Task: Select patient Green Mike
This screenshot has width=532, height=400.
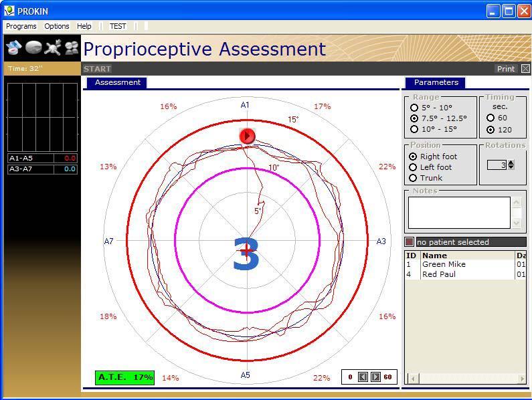Action: pos(465,264)
